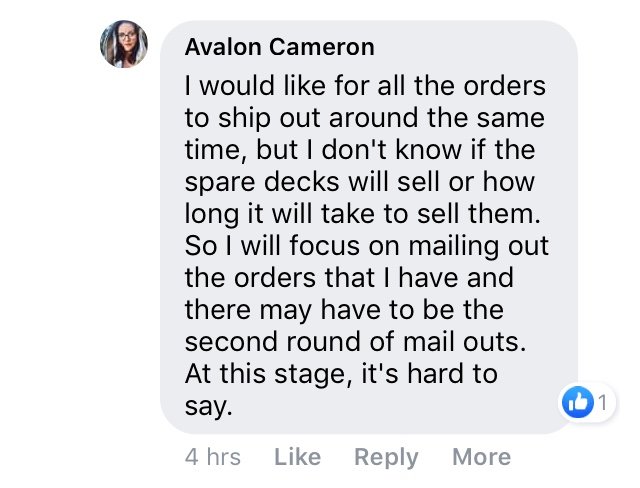Click the text "spare decks will sell or how"
The height and width of the screenshot is (488, 640).
click(x=360, y=182)
